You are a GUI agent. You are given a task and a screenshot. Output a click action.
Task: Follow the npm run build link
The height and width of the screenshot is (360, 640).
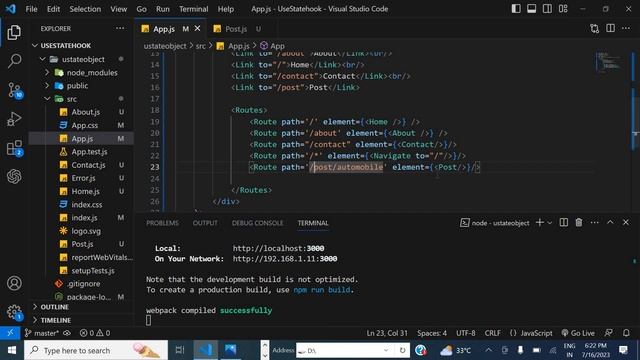322,290
